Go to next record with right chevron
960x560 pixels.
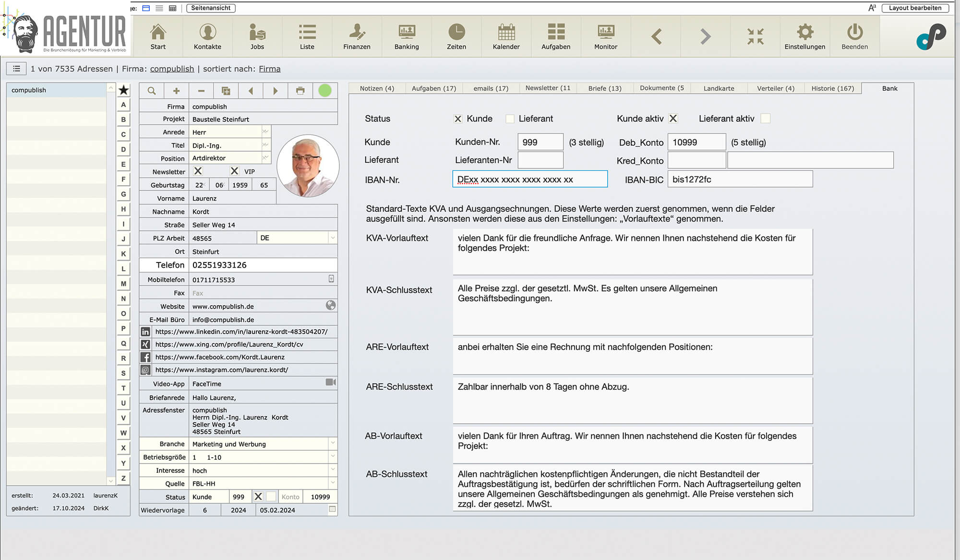(x=705, y=36)
